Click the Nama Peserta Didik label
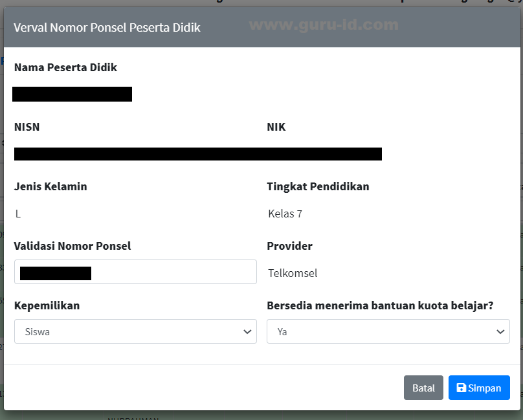Viewport: 523px width, 420px height. tap(65, 67)
